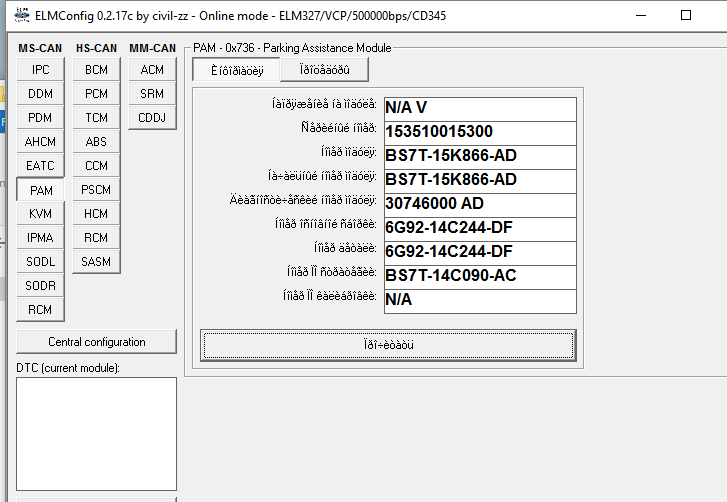Screen dimensions: 727x502
Task: Choose the RCM button in MS-CAN column
Action: pos(41,310)
